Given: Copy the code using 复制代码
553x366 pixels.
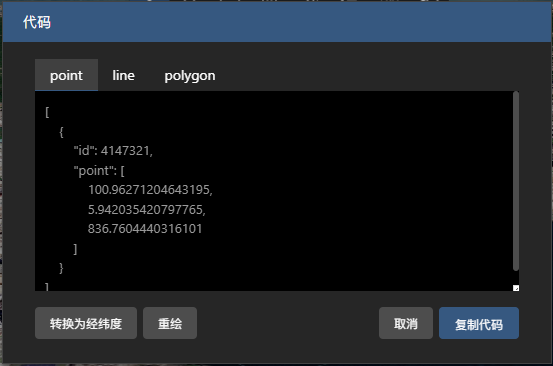Looking at the screenshot, I should point(479,323).
